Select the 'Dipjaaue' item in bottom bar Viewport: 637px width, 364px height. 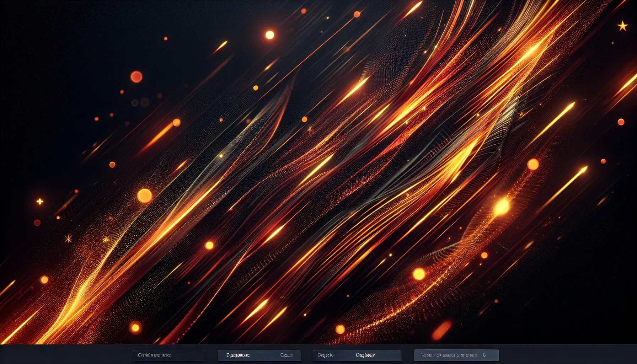coord(238,355)
